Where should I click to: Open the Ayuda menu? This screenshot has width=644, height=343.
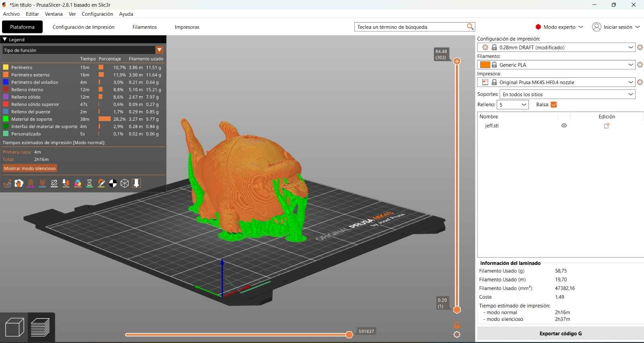pos(126,14)
